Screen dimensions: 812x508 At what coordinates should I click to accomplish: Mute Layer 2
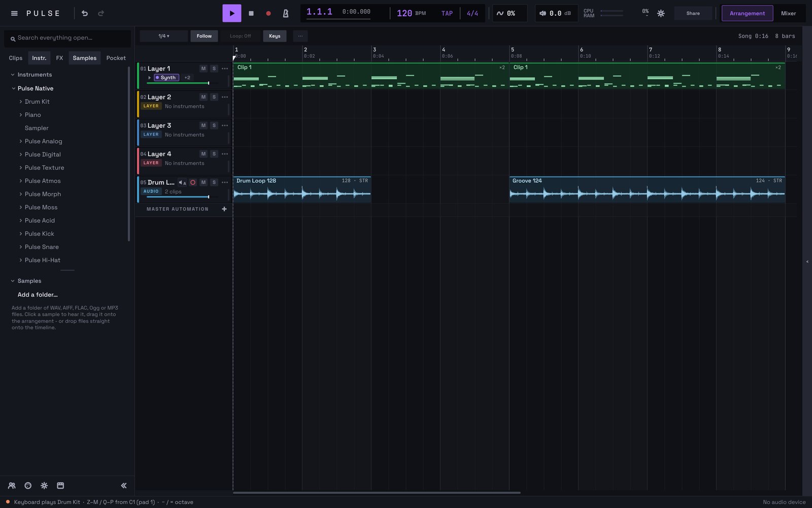tap(204, 97)
